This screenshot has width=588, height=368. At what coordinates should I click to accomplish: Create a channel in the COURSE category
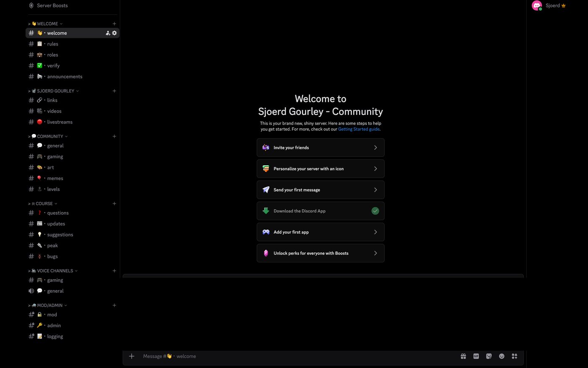[114, 204]
